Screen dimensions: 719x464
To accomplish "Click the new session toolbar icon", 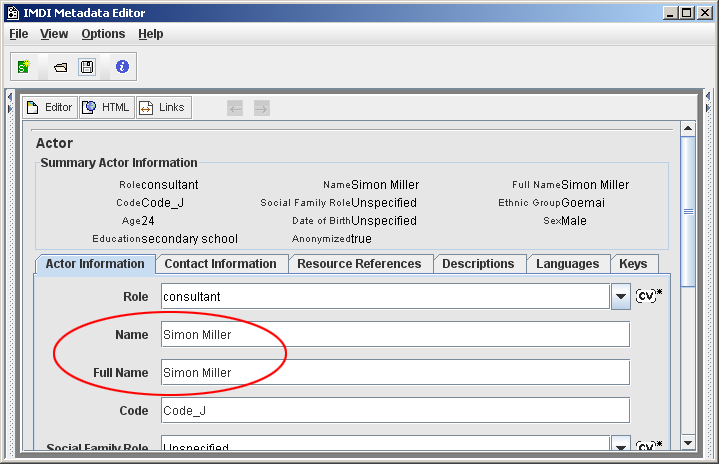I will point(24,67).
